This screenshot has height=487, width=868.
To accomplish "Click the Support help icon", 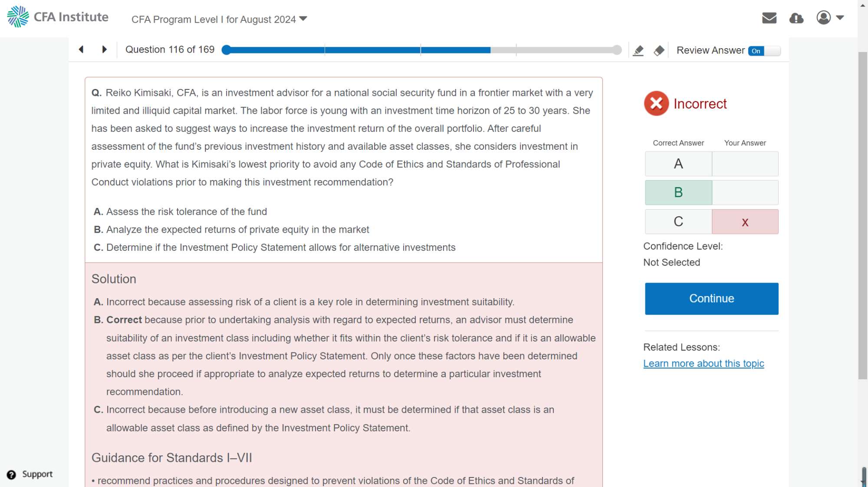I will pos(12,474).
